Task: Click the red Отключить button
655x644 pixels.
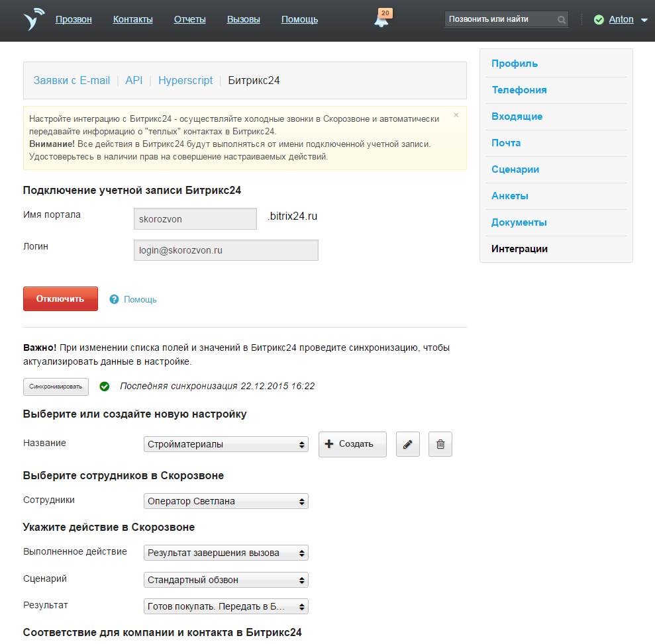Action: click(60, 299)
